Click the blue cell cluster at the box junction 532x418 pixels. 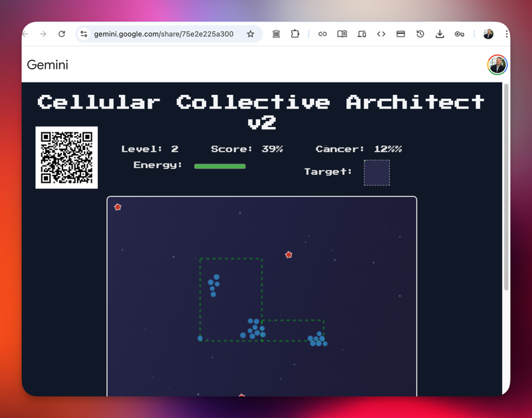point(255,328)
